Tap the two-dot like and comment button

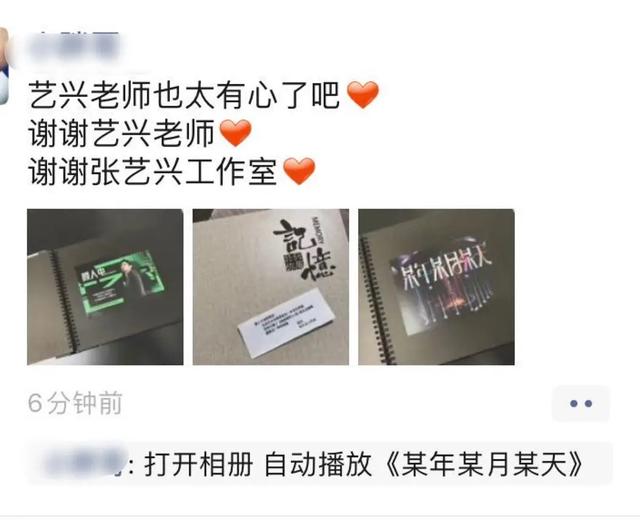(581, 404)
